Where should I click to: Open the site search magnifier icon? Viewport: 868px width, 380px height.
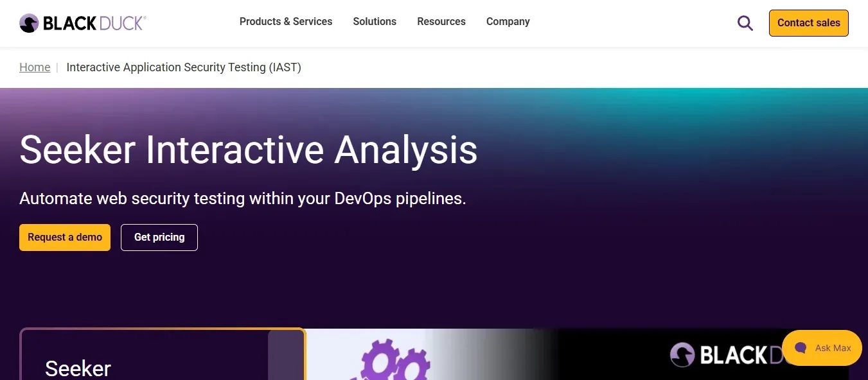coord(745,23)
